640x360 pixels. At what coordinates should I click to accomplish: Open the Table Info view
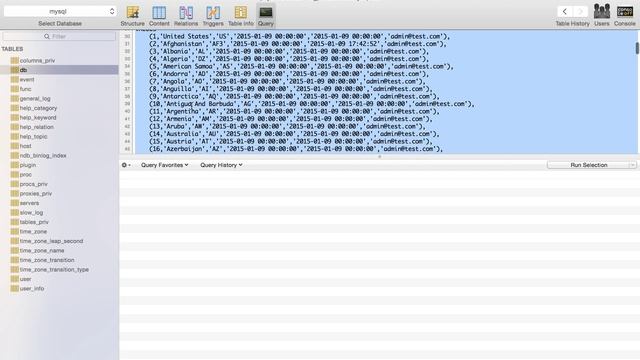click(x=240, y=16)
